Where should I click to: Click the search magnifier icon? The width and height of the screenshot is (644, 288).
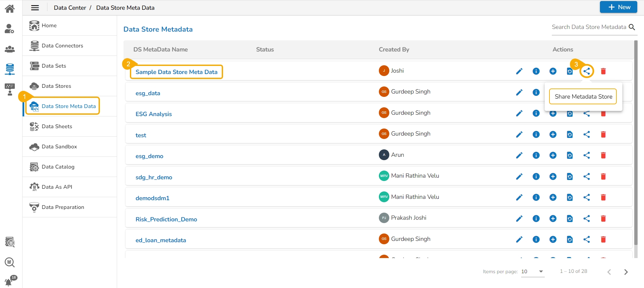(632, 27)
